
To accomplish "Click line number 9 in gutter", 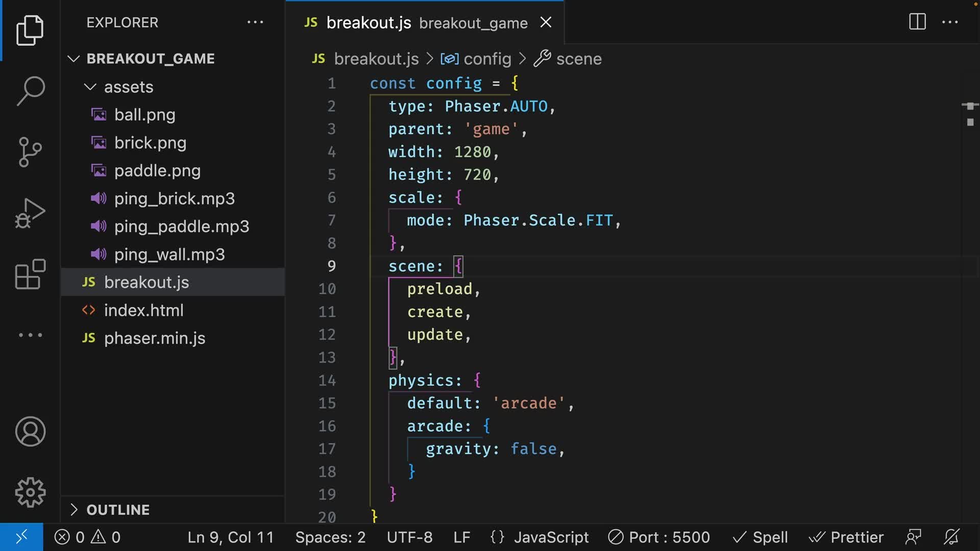I will click(331, 266).
